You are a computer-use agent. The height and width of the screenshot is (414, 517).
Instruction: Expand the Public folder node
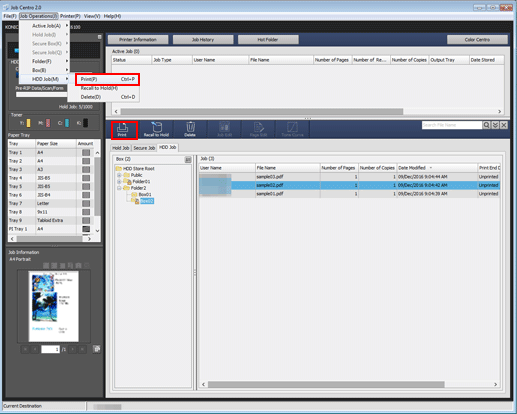coord(119,175)
